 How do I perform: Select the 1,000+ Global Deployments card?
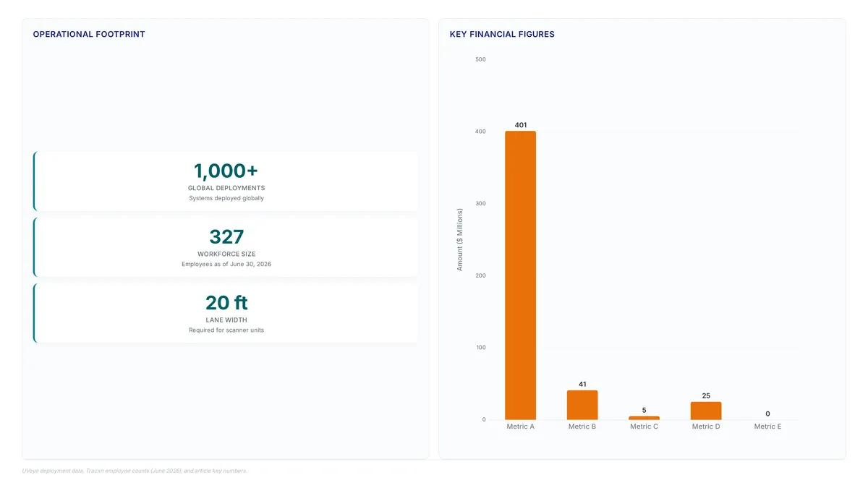pyautogui.click(x=226, y=181)
